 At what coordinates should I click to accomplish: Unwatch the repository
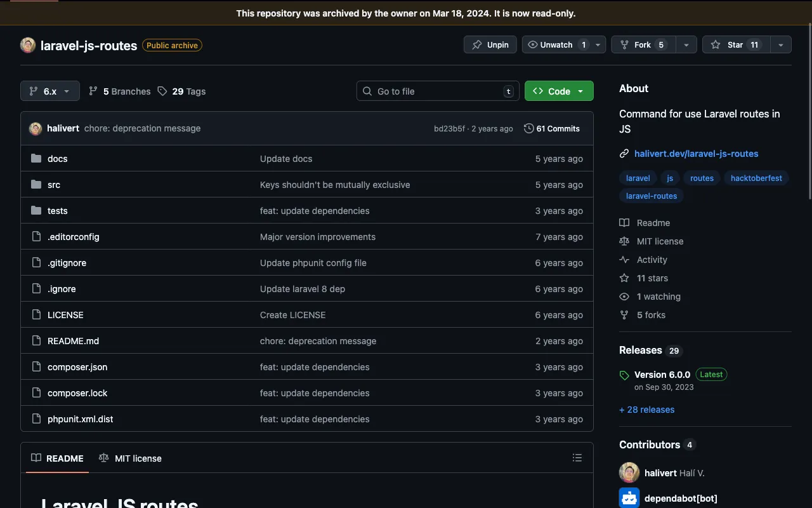pos(555,44)
